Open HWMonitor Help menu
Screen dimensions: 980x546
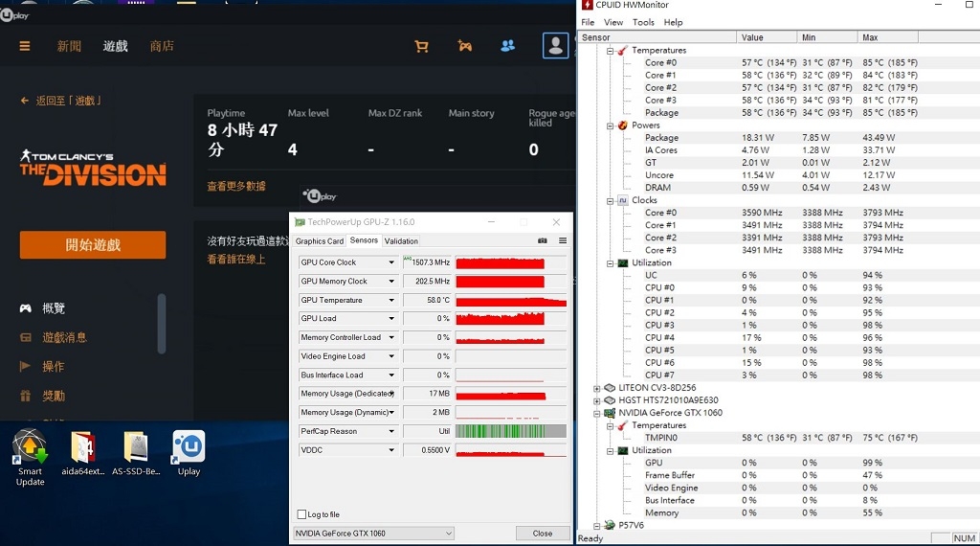(673, 22)
